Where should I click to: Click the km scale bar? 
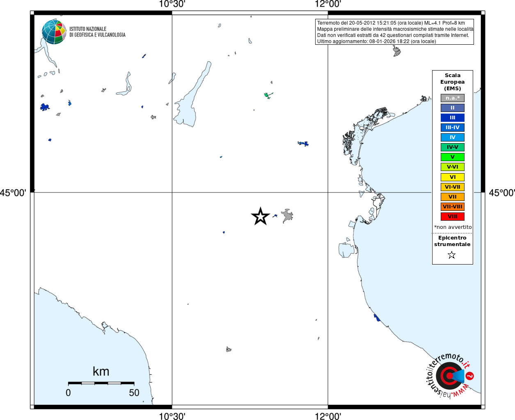coord(101,383)
